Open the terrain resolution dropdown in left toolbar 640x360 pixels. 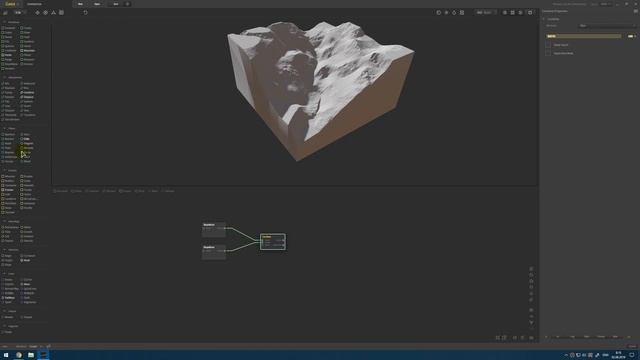click(x=19, y=13)
